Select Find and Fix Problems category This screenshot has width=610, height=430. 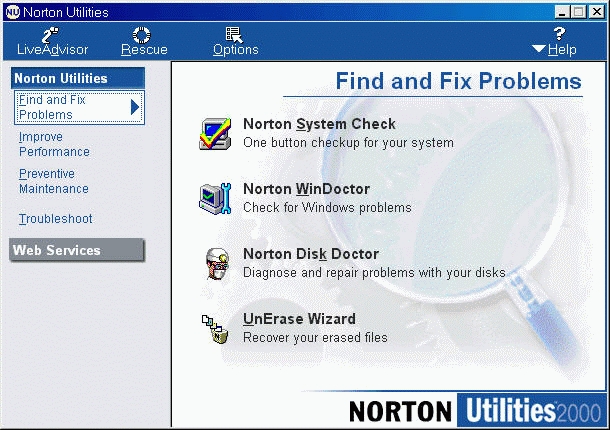click(x=79, y=107)
